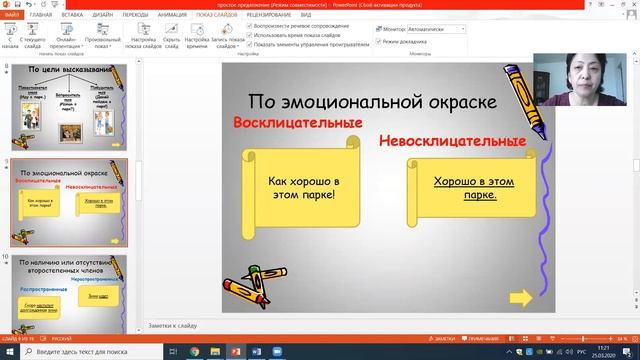Open Slide show setup (Настройка показа слайдов)
This screenshot has width=640, height=360.
(143, 36)
